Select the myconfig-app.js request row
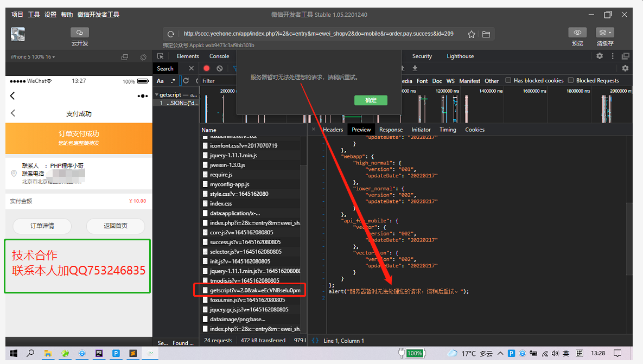Screen dimensions: 643x364 (x=251, y=184)
